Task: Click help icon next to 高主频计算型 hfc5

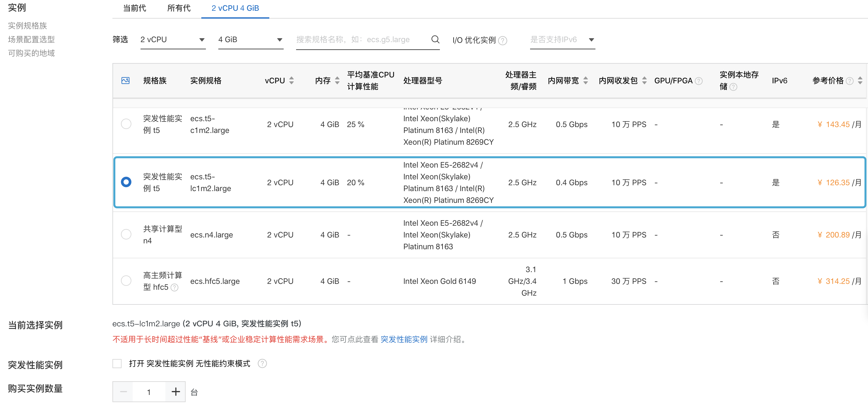Action: (x=174, y=287)
